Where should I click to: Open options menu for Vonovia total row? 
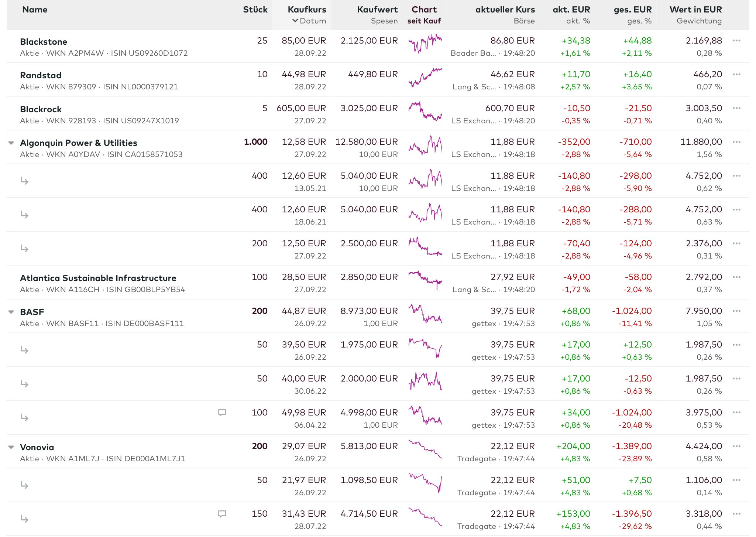736,446
